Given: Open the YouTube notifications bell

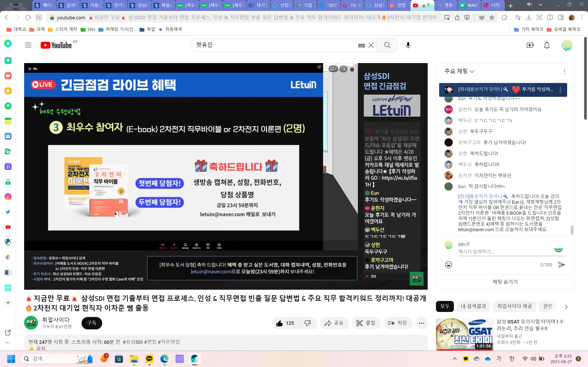Looking at the screenshot, I should point(547,45).
